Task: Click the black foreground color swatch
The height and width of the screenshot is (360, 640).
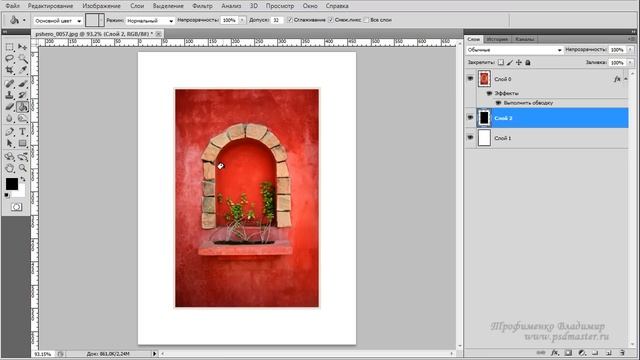Action: [x=12, y=184]
